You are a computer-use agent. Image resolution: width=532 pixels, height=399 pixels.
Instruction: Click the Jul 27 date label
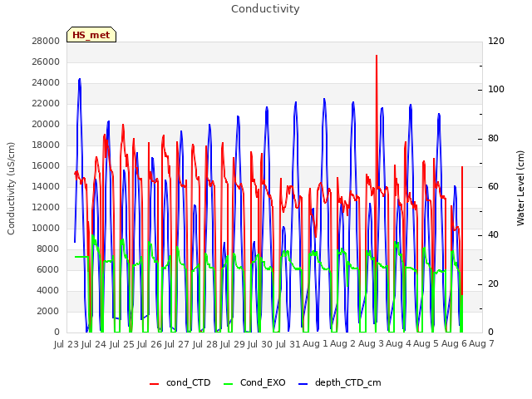click(177, 344)
